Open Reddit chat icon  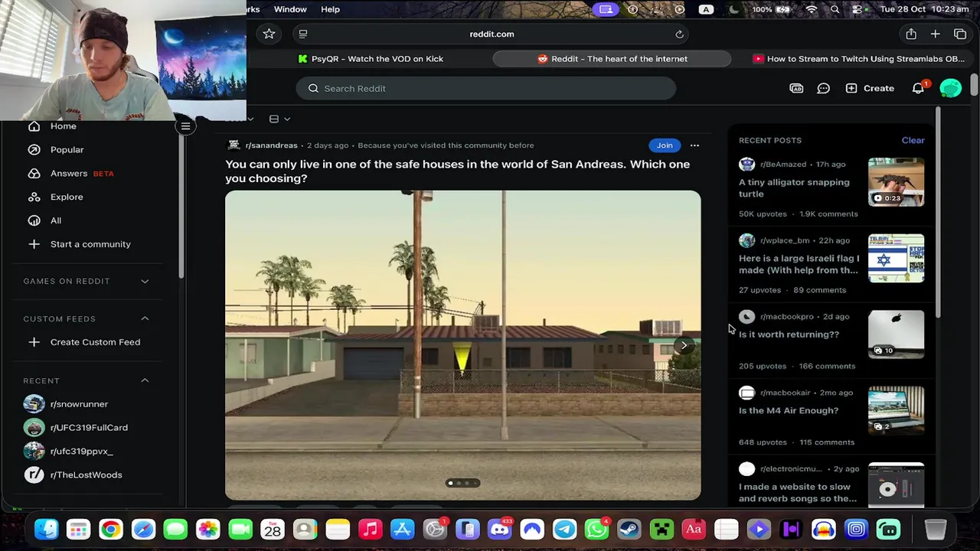(x=823, y=89)
